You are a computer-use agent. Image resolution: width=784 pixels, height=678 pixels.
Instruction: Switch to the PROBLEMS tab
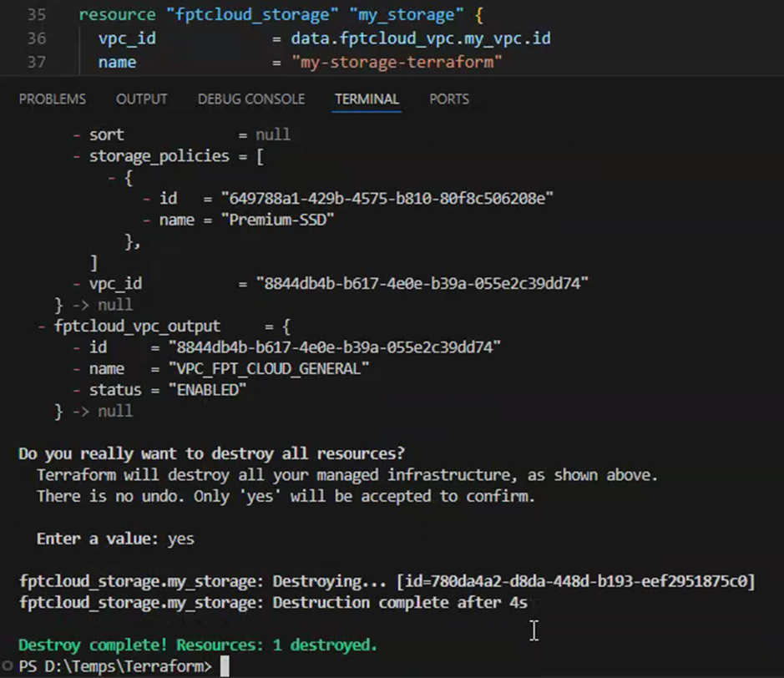tap(52, 99)
